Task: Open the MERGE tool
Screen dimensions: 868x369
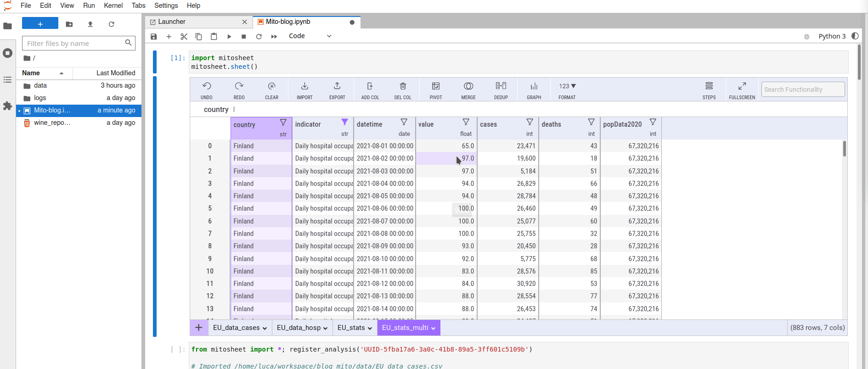Action: pyautogui.click(x=468, y=90)
